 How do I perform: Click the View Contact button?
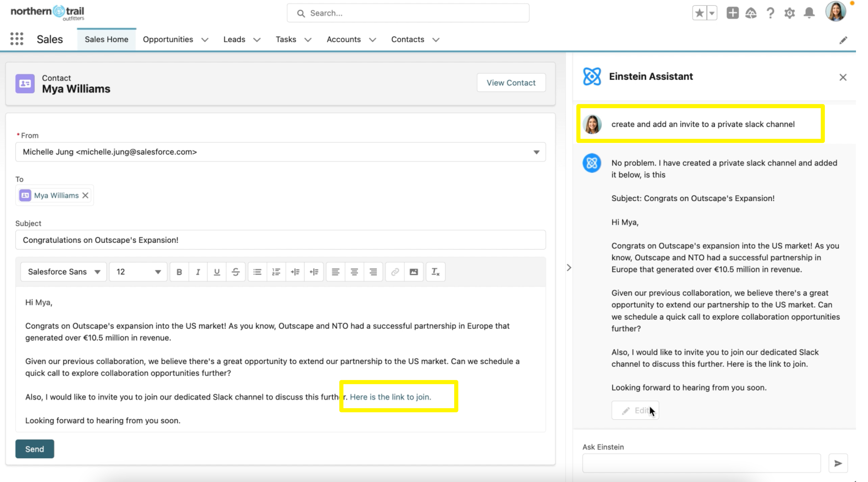click(511, 82)
